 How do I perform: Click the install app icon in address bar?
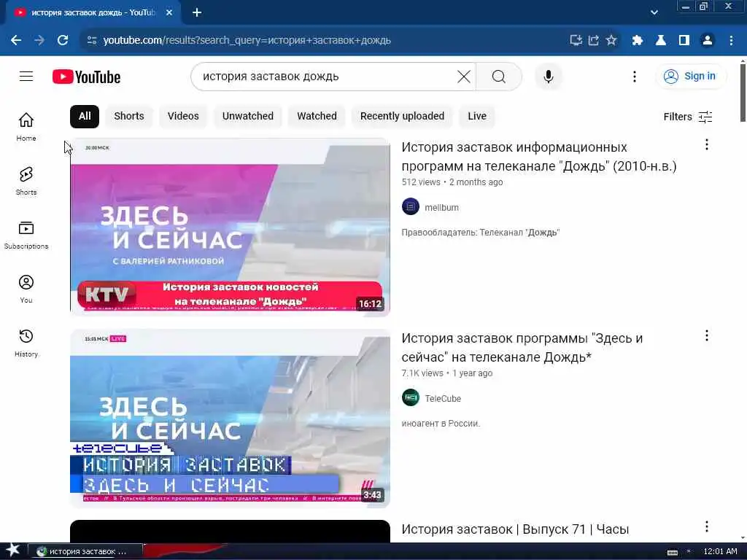576,41
